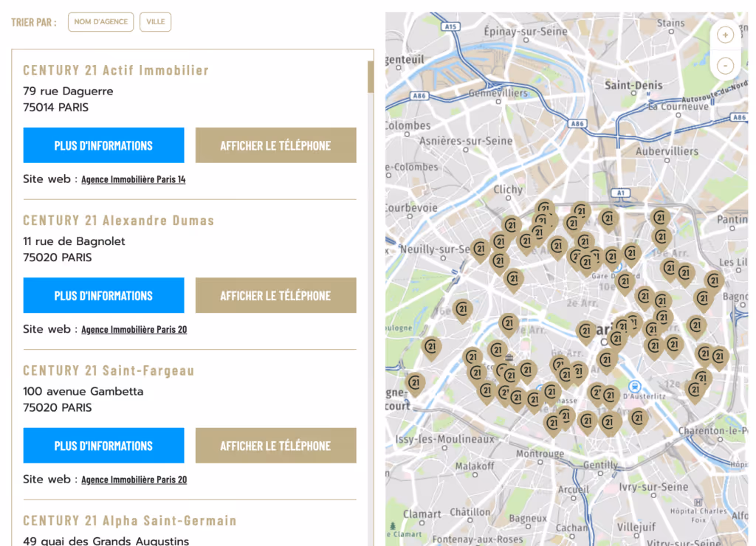The image size is (756, 546).
Task: Click the Hôpital Charles Foix hospital icon
Action: 698,502
